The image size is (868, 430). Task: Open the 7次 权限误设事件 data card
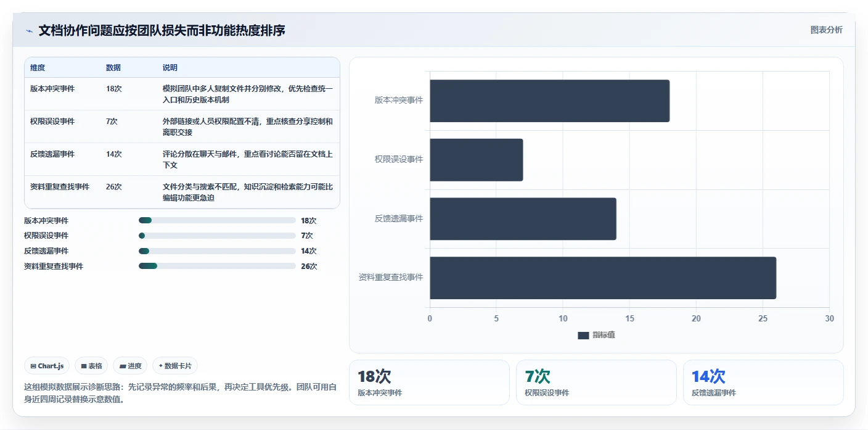tap(596, 382)
